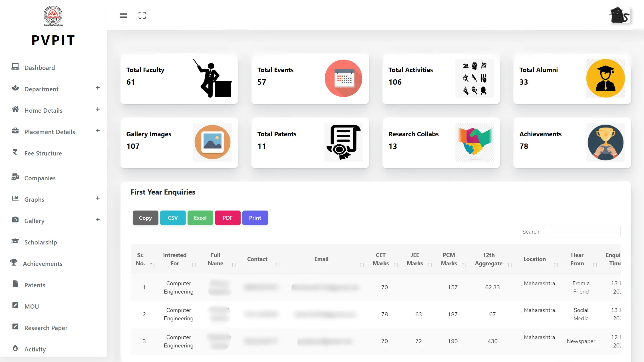Click the Total Events calendar icon
Image resolution: width=644 pixels, height=362 pixels.
pos(343,78)
